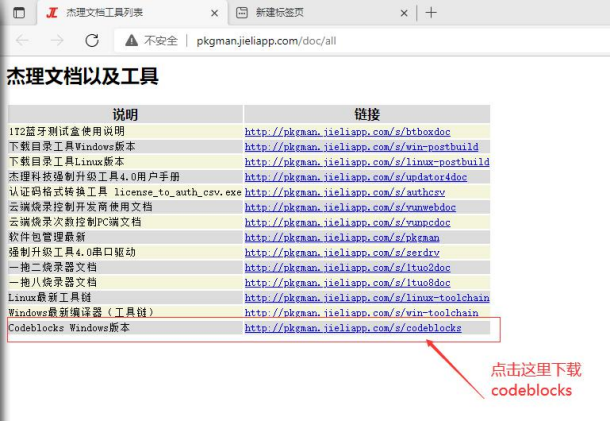Select the 下载目录工具Linux版本 cell

point(125,162)
